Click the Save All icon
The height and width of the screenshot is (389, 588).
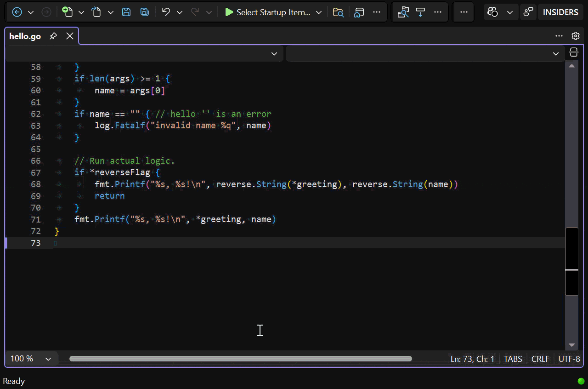coord(144,12)
